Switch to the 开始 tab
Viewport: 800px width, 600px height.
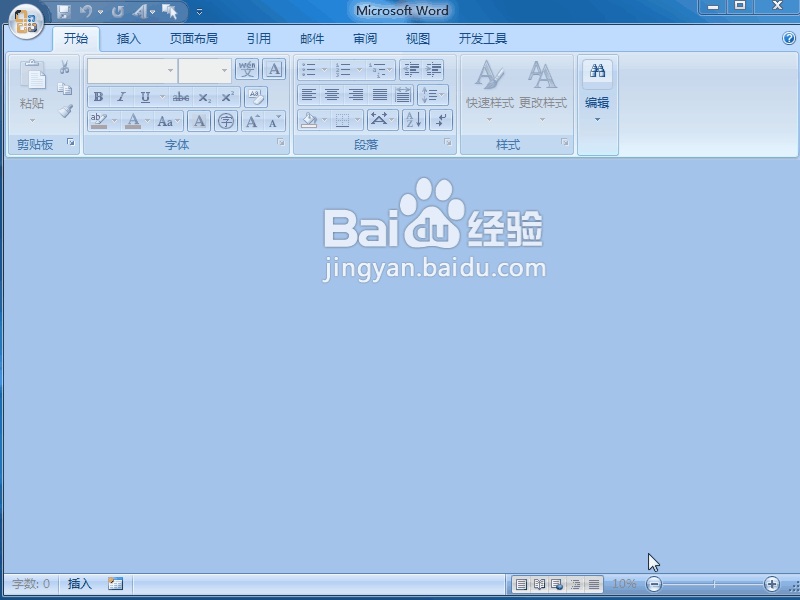coord(76,38)
